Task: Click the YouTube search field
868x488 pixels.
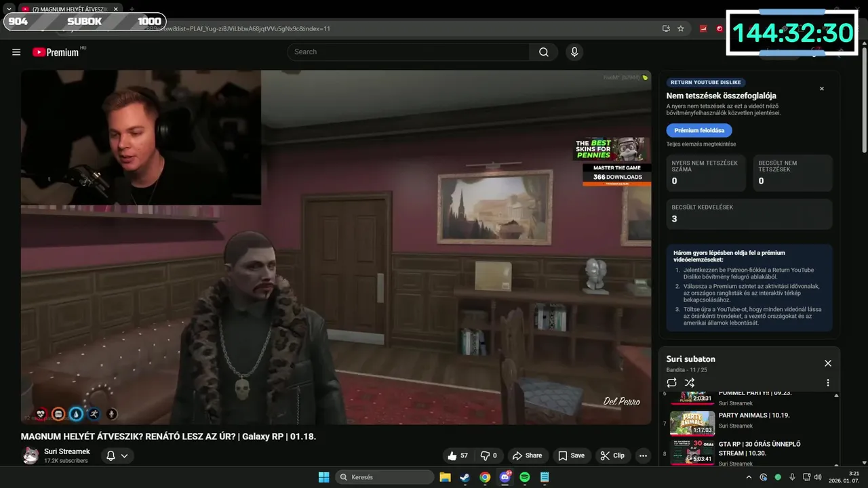Action: pyautogui.click(x=408, y=52)
